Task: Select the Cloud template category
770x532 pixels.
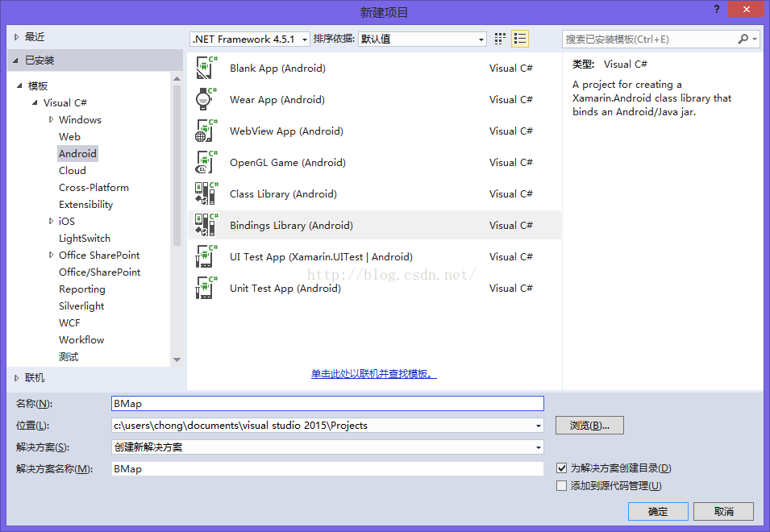Action: pos(73,170)
